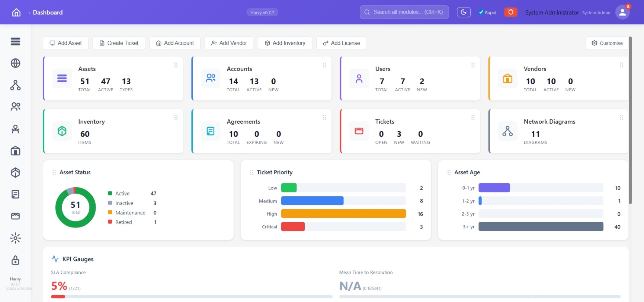Open network diagrams icon in sidebar
Viewport: 644px width, 302px height.
point(15,85)
